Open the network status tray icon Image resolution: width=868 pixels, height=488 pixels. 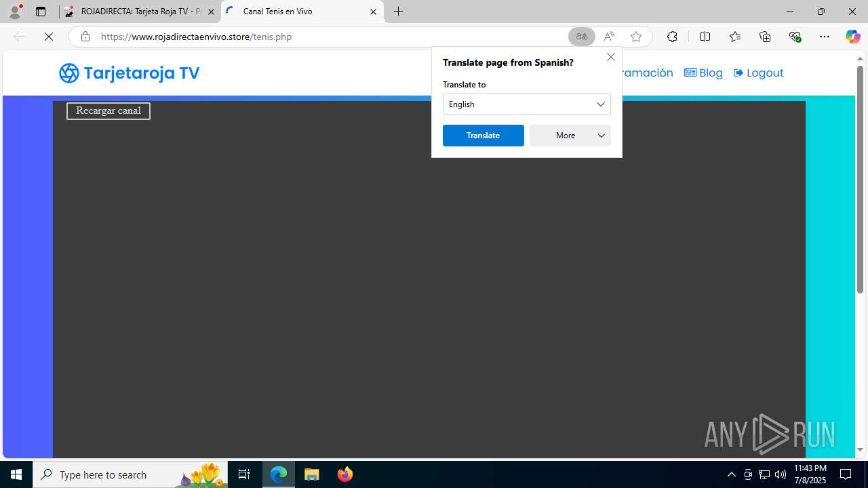point(764,474)
